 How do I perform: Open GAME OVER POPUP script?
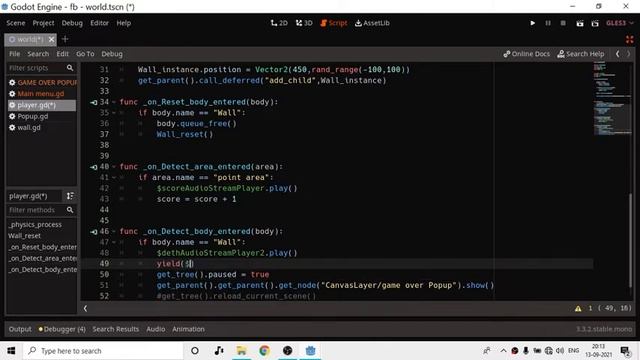(42, 82)
